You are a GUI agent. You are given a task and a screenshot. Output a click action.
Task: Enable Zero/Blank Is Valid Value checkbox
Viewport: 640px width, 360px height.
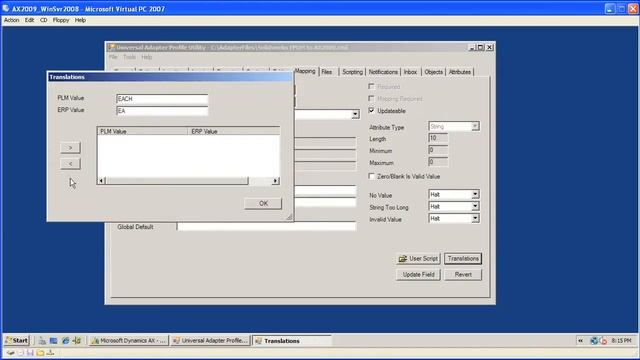(371, 176)
